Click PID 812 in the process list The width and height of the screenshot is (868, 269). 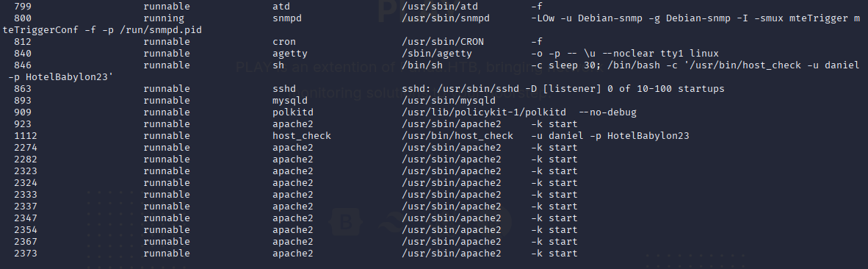[x=23, y=42]
